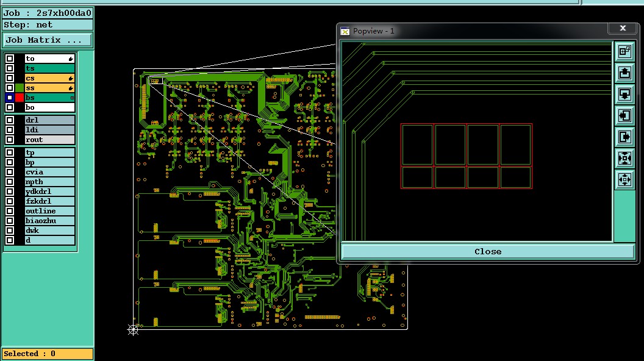This screenshot has height=361, width=644.
Task: Select the 'bs' layer name
Action: 49,98
